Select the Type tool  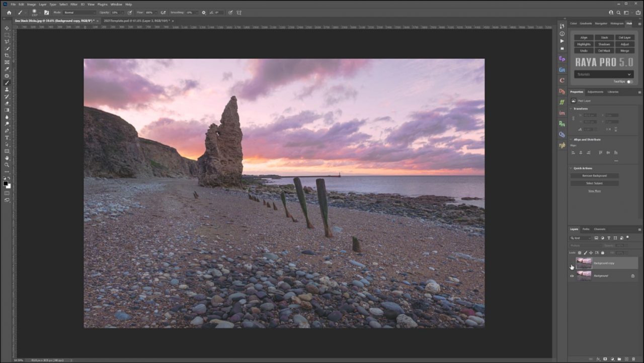click(7, 138)
